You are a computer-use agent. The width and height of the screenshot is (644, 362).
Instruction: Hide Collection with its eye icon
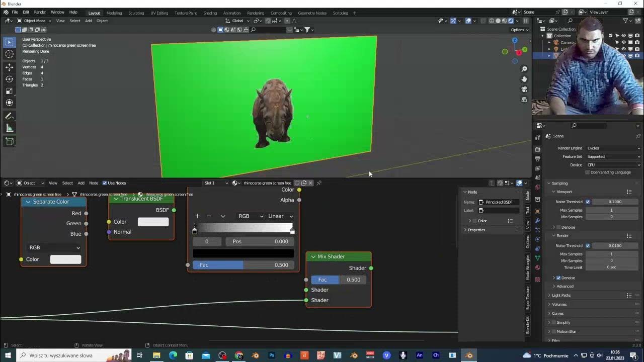point(623,36)
